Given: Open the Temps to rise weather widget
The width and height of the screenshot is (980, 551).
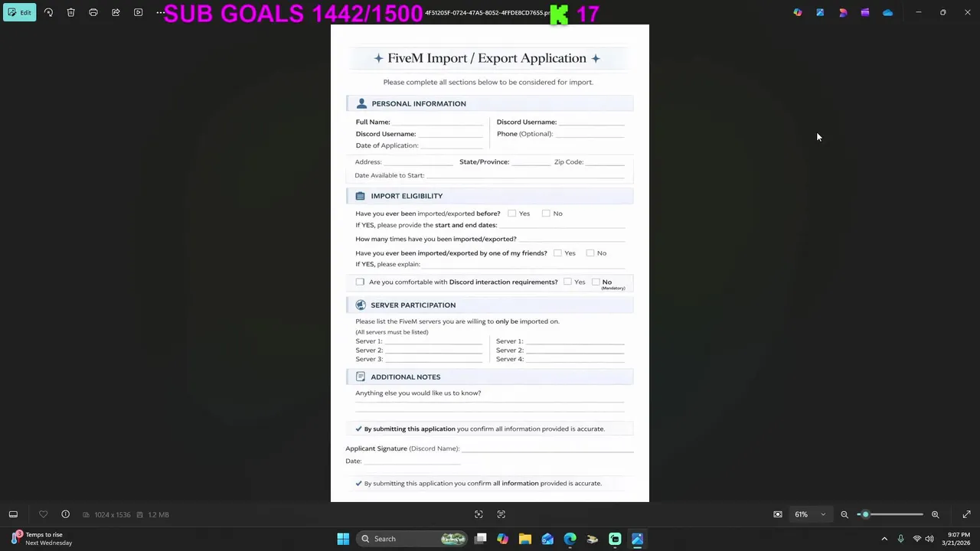Looking at the screenshot, I should pyautogui.click(x=42, y=539).
